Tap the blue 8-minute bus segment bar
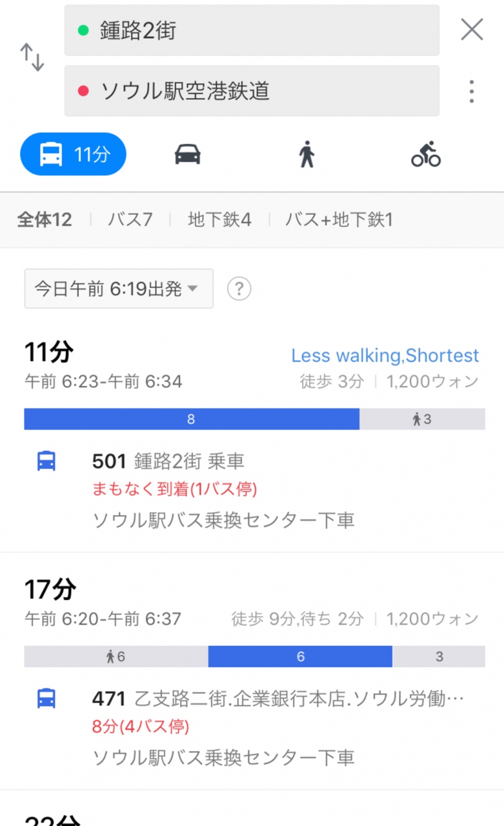504x826 pixels. (191, 419)
